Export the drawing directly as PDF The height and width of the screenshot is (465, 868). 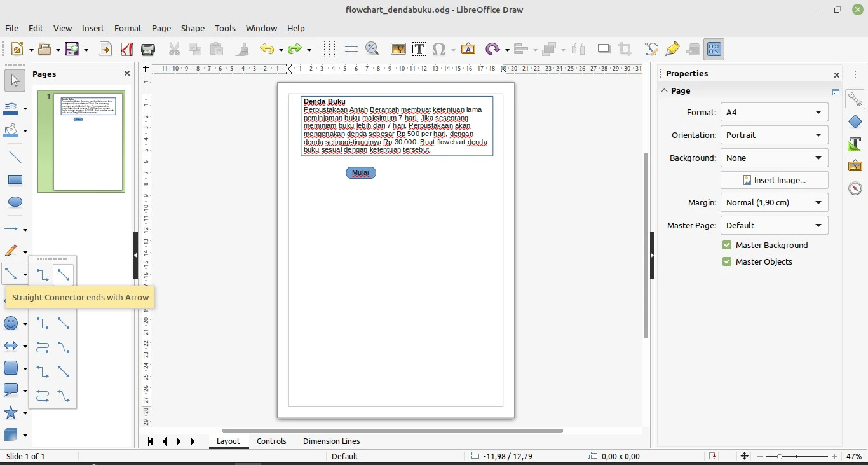tap(126, 49)
